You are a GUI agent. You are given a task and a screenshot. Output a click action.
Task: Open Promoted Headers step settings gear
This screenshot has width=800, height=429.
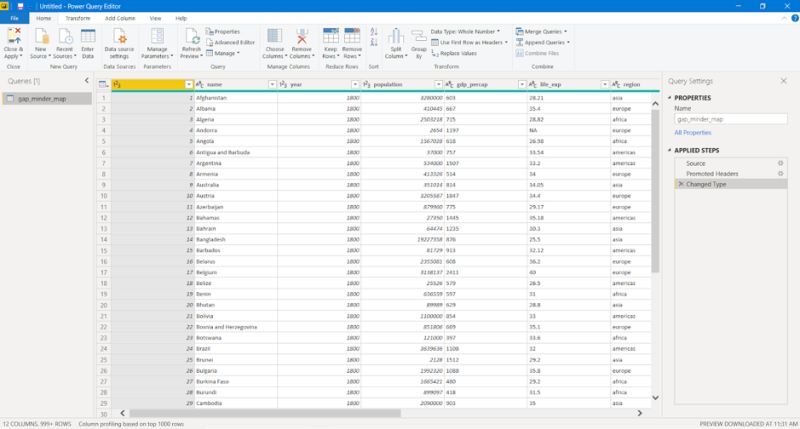tap(780, 173)
